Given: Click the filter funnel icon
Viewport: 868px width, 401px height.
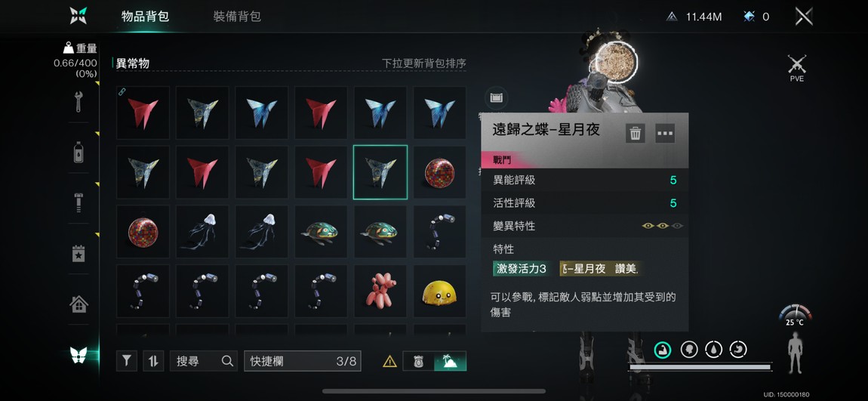Looking at the screenshot, I should 127,361.
